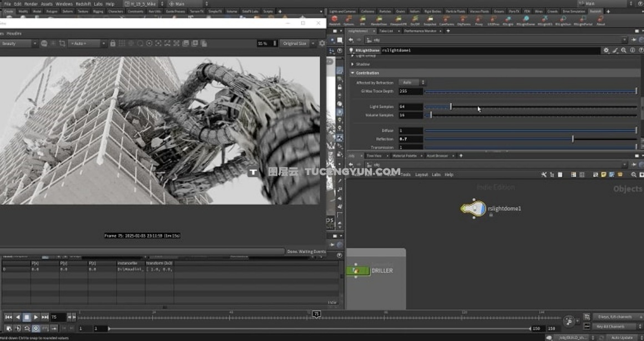
Task: Click the RSLightSun shelf tool
Action: coord(562,20)
